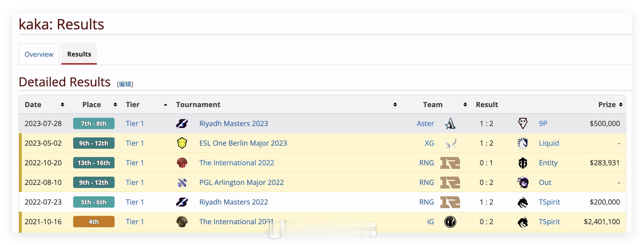Toggle the Tier column sort arrow
Screen dimensions: 644x245
point(165,105)
